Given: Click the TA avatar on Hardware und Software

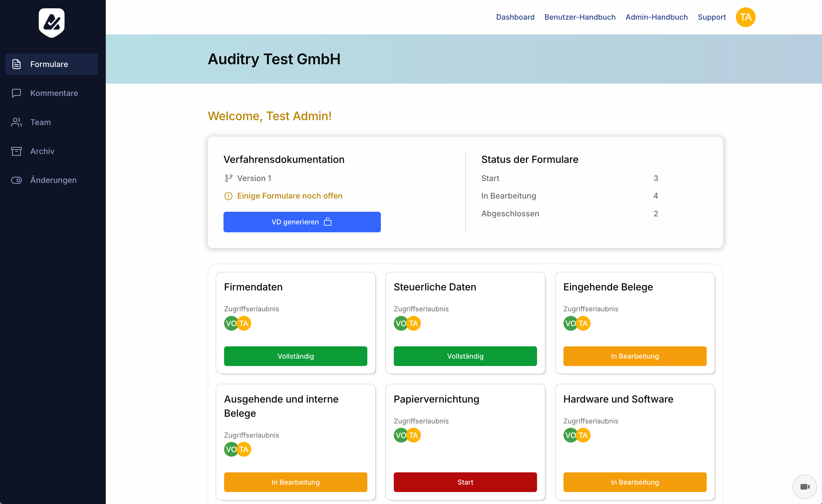Looking at the screenshot, I should (x=583, y=435).
